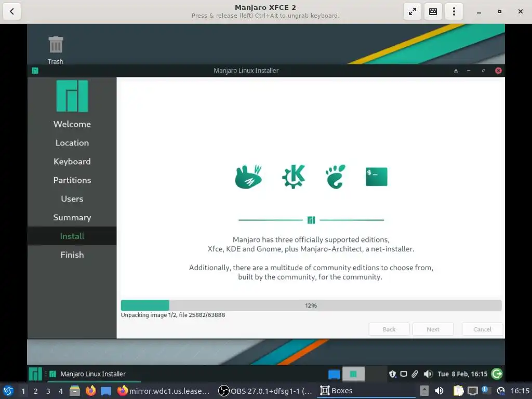Image resolution: width=532 pixels, height=399 pixels.
Task: Click the display icon in guest tray
Action: pos(404,374)
